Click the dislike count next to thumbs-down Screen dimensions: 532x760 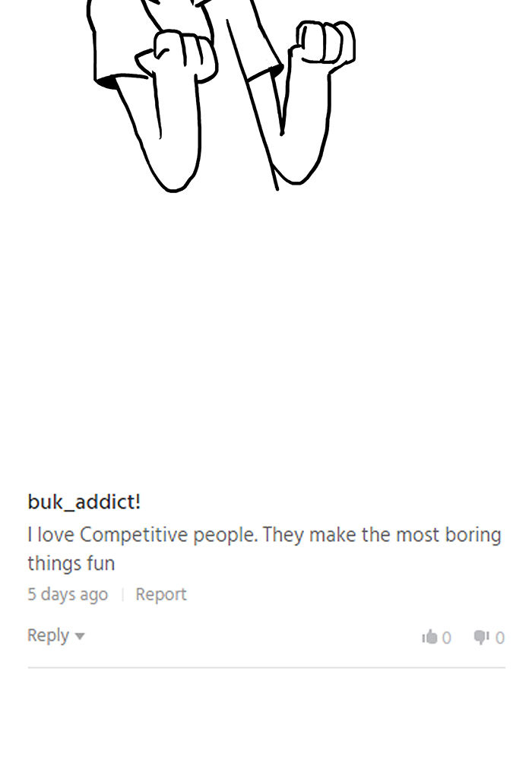point(500,638)
